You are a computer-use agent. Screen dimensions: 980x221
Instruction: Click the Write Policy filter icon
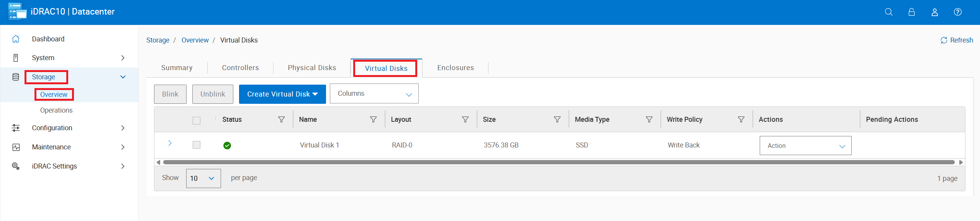coord(741,120)
